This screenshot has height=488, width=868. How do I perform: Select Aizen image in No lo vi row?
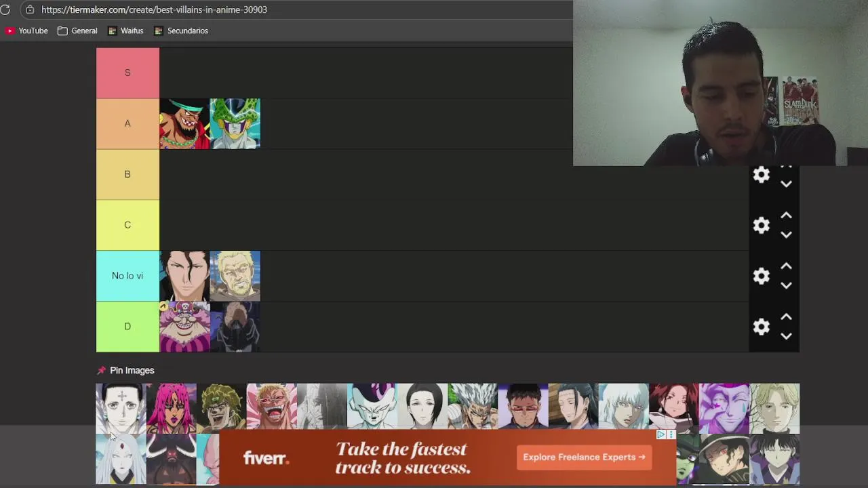click(184, 276)
